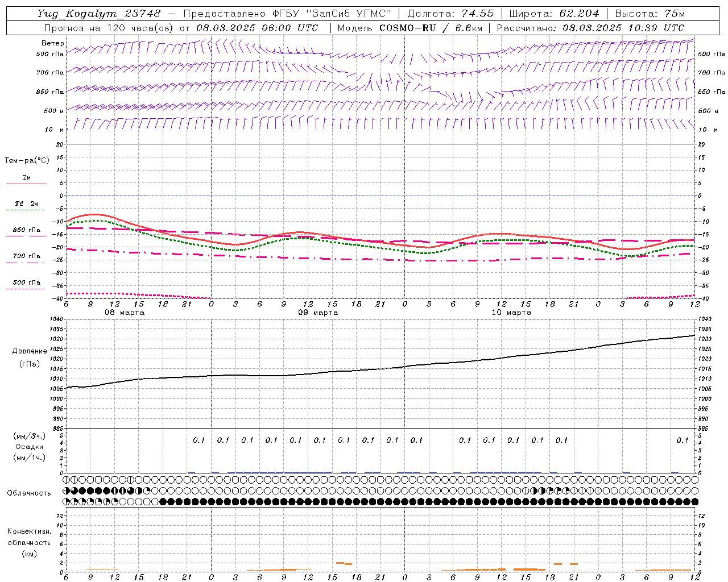Click the 500 м wind level label on left
Image resolution: width=728 pixels, height=582 pixels.
click(54, 111)
